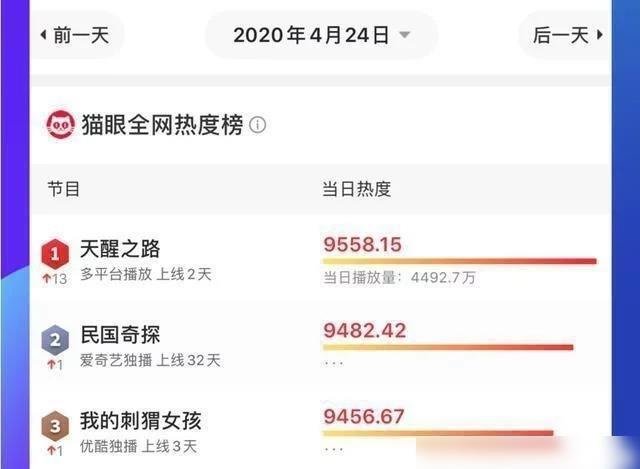
Task: Expand the date picker dropdown arrow
Action: [404, 35]
